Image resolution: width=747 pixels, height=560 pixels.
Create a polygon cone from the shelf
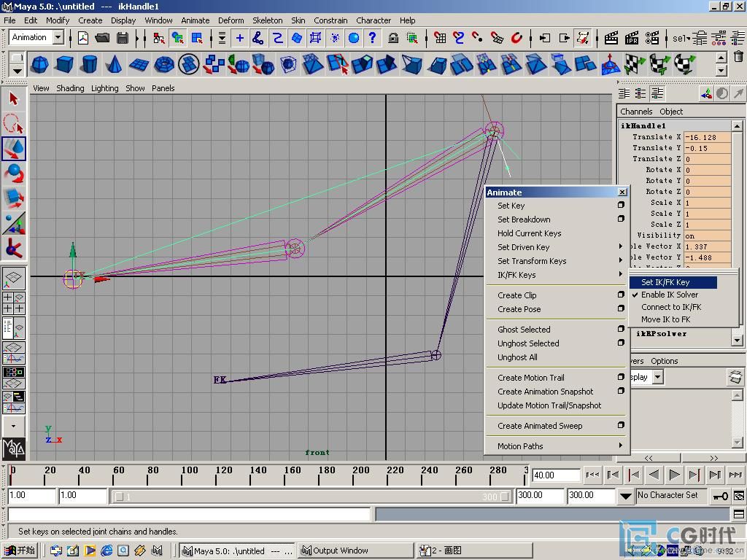pyautogui.click(x=114, y=64)
